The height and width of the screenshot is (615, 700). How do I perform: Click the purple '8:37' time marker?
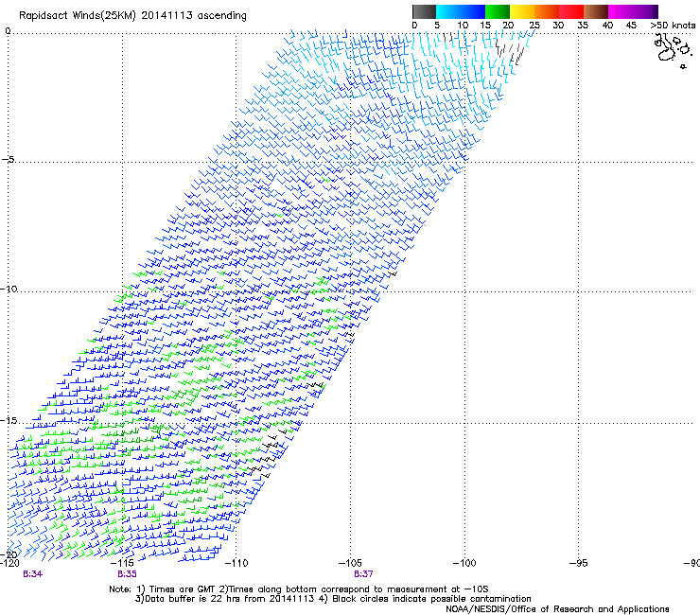tap(363, 574)
